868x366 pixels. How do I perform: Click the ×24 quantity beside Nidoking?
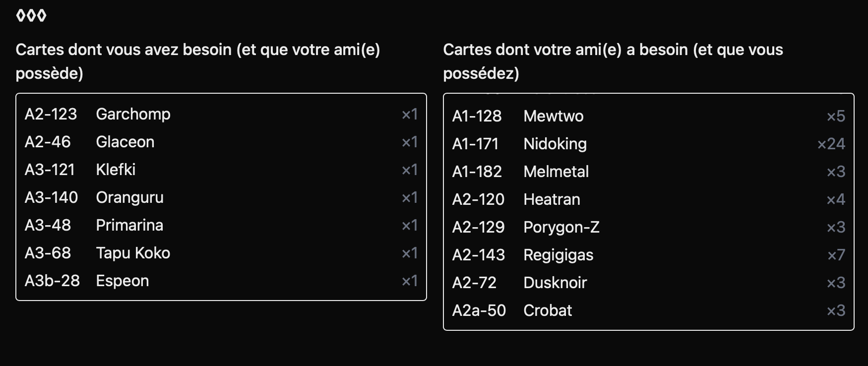tap(831, 144)
